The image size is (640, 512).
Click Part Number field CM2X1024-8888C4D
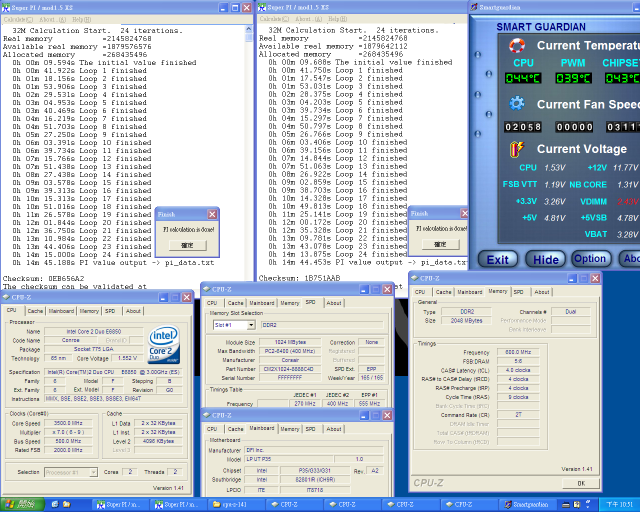[x=289, y=369]
